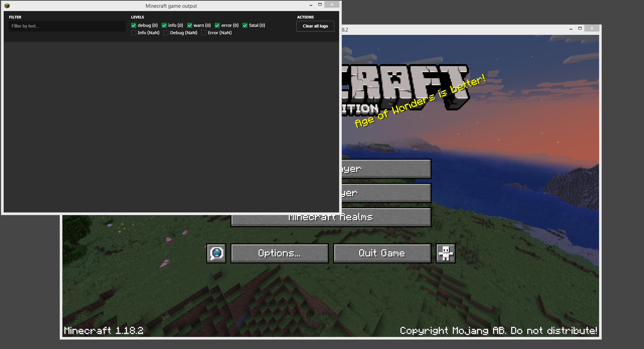Toggle the debug (0) log level checkbox
Screen dimensions: 644x349
[134, 26]
